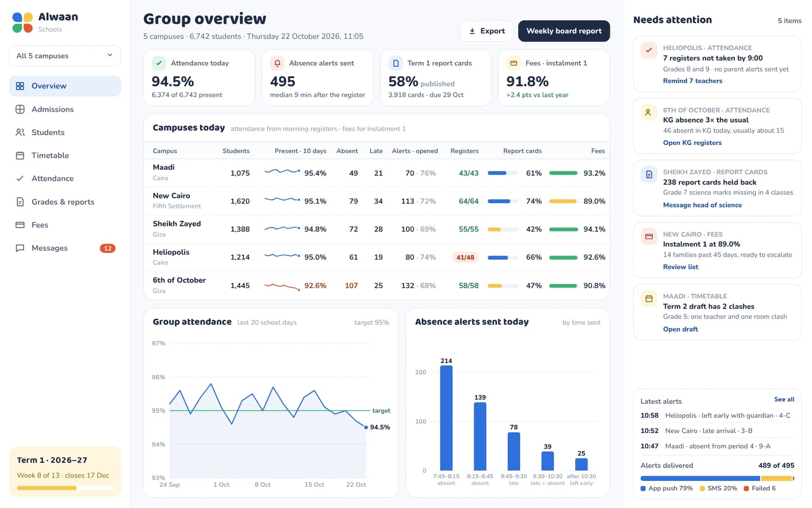The height and width of the screenshot is (508, 812).
Task: Click the Students people icon
Action: click(20, 132)
